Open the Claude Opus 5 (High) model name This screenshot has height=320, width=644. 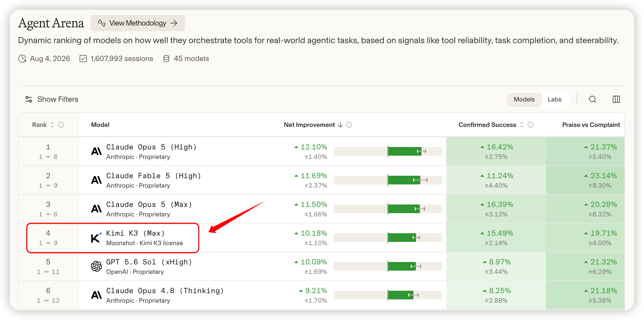pyautogui.click(x=151, y=147)
